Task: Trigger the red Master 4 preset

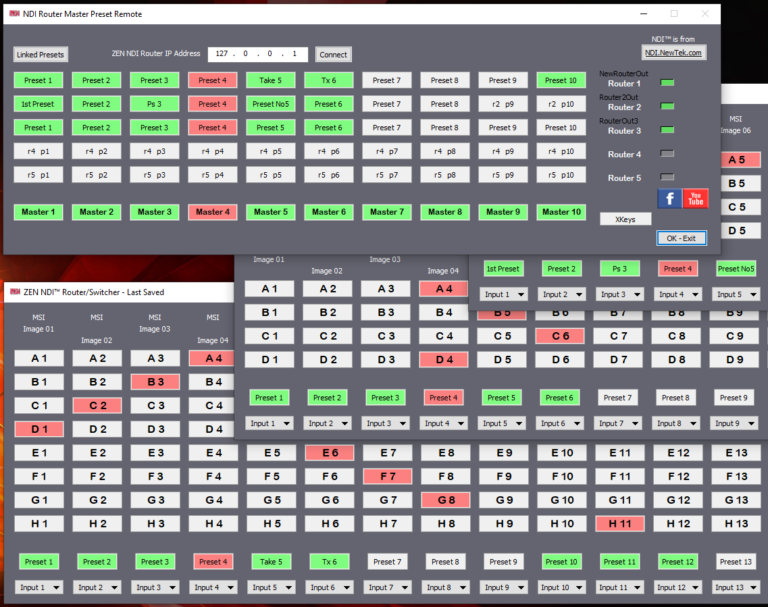Action: [211, 212]
